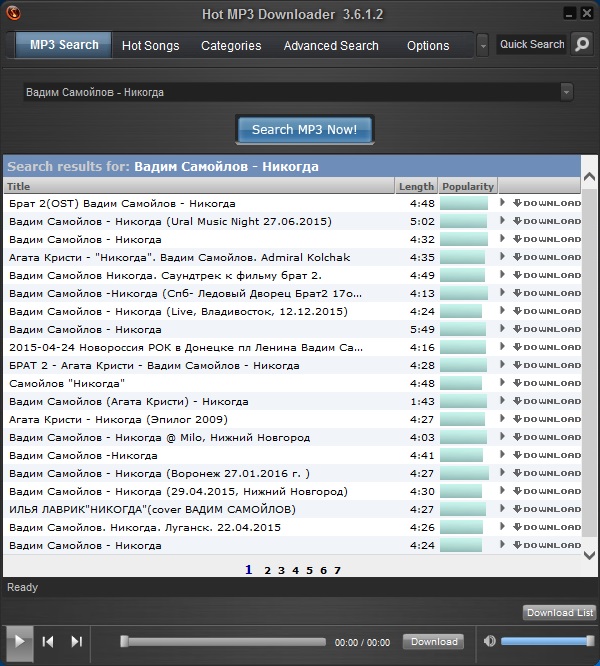Open the Categories tab

pyautogui.click(x=231, y=45)
